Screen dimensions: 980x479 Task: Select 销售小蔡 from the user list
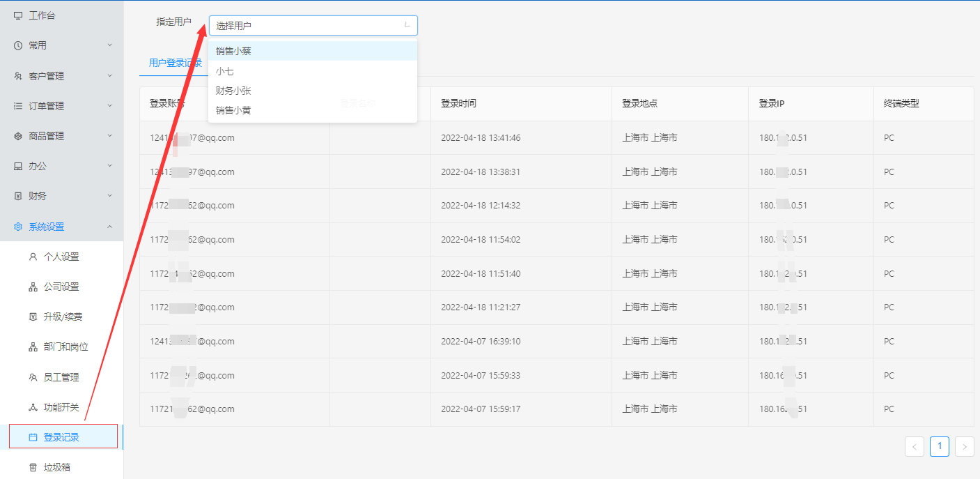(233, 51)
